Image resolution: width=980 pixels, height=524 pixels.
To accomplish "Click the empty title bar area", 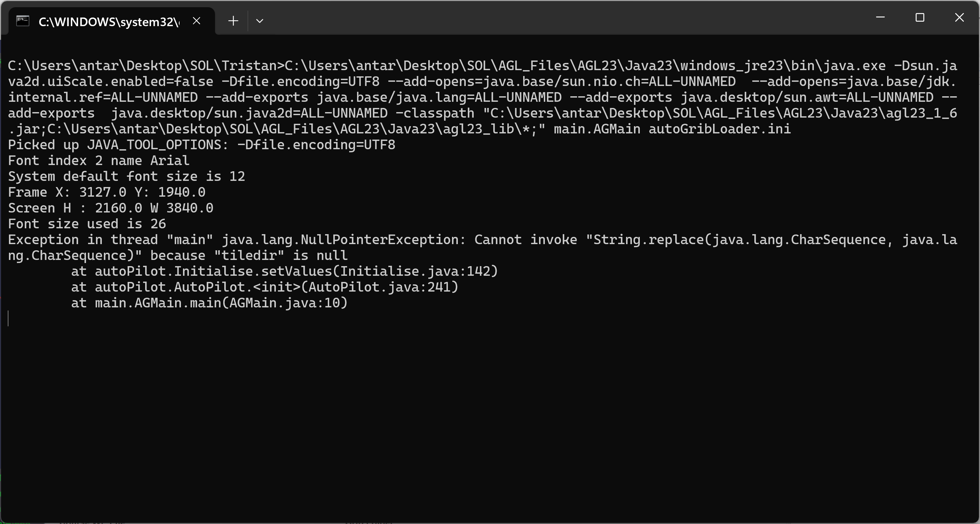I will (552, 18).
